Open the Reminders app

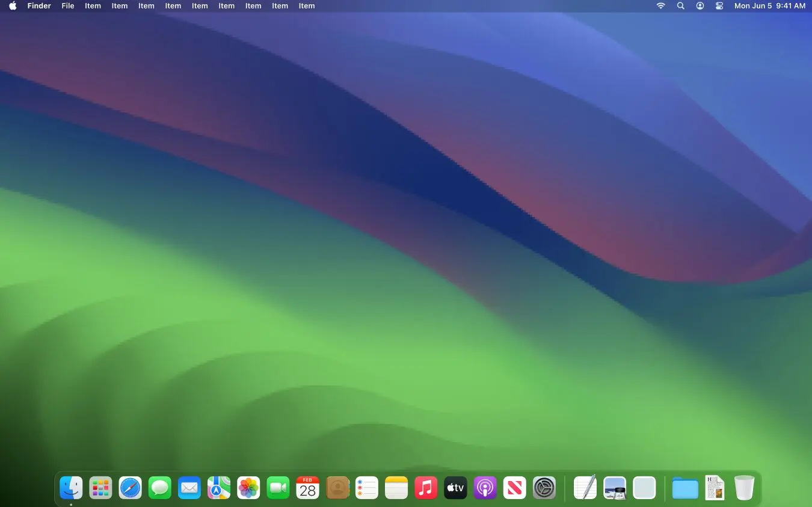[367, 488]
